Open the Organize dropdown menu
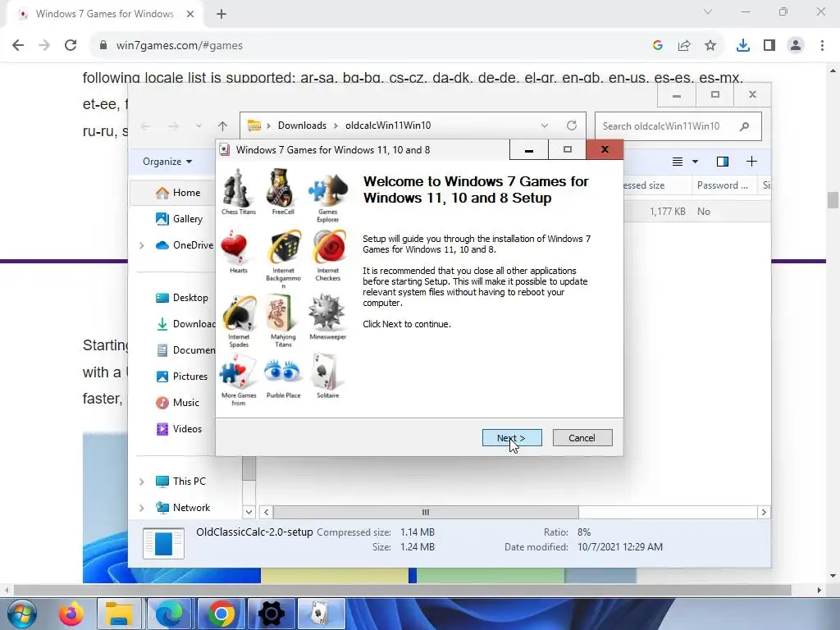Viewport: 840px width, 630px height. (x=167, y=162)
